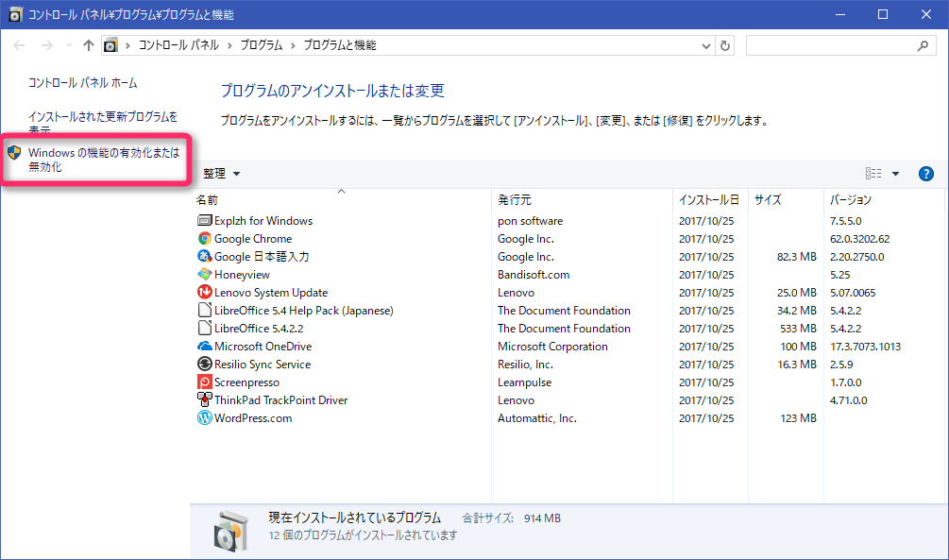949x560 pixels.
Task: Open the recent locations dropdown arrow
Action: pos(69,45)
